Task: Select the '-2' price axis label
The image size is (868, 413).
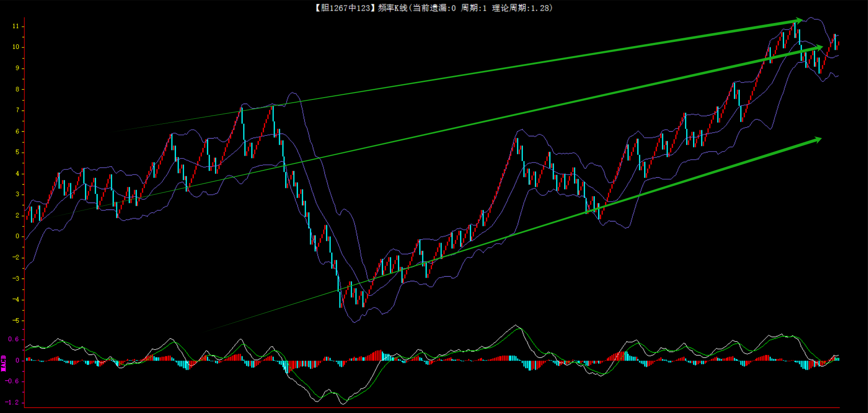Action: tap(16, 257)
